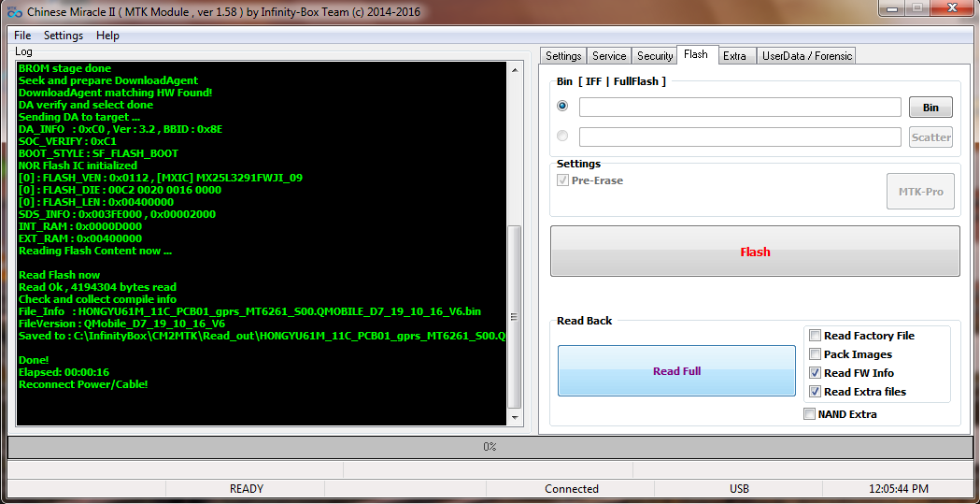The width and height of the screenshot is (980, 504).
Task: Click the Chinese Miracle app icon in title bar
Action: tap(14, 12)
